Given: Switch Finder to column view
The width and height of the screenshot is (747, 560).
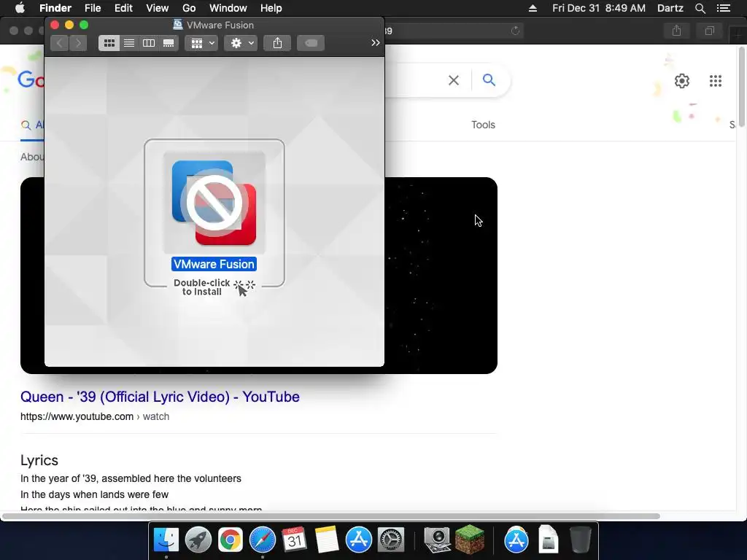Looking at the screenshot, I should [x=149, y=43].
